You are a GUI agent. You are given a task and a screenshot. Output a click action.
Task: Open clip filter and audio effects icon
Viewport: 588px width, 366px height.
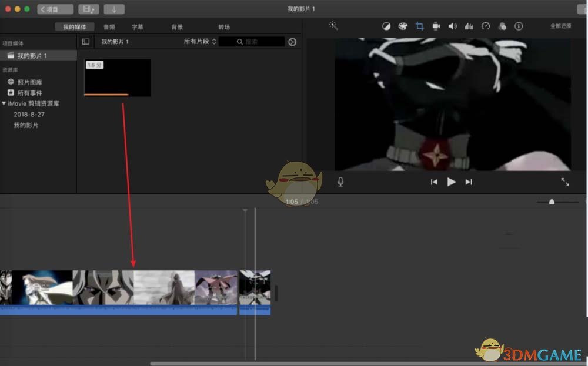tap(502, 26)
